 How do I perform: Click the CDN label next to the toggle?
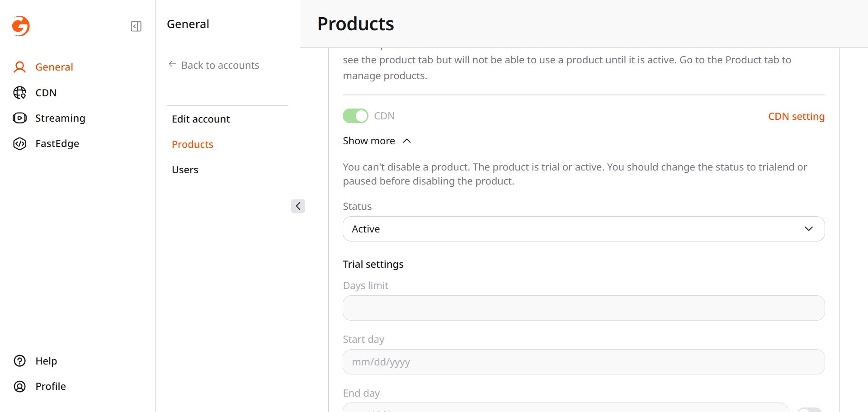point(384,116)
